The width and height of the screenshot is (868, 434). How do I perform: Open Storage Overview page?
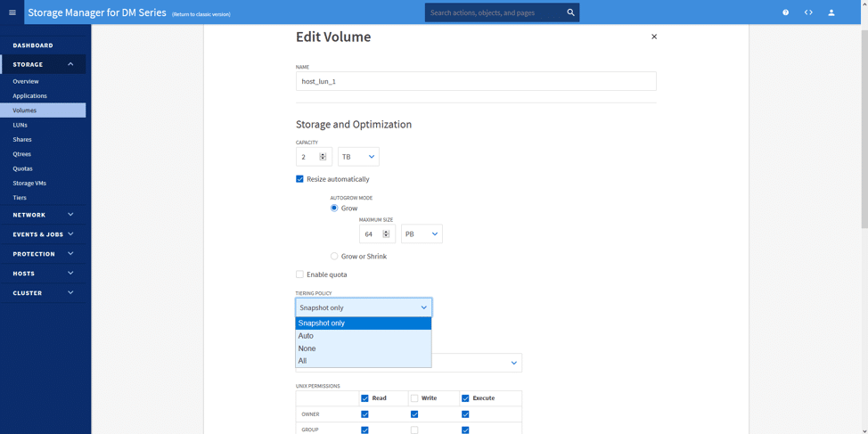(x=26, y=81)
